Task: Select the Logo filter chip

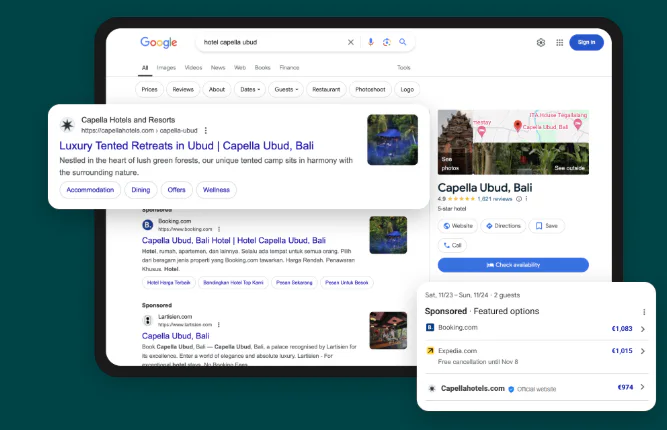Action: click(407, 89)
